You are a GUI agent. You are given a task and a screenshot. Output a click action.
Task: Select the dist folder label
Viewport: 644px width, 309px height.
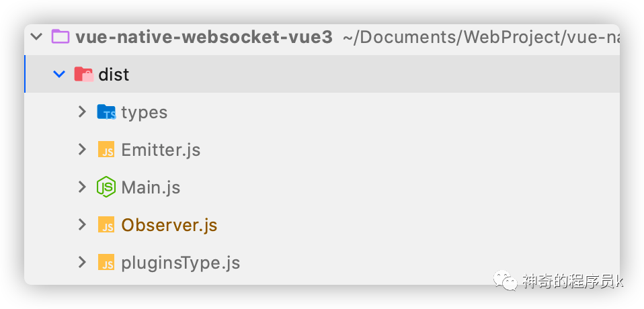click(114, 75)
